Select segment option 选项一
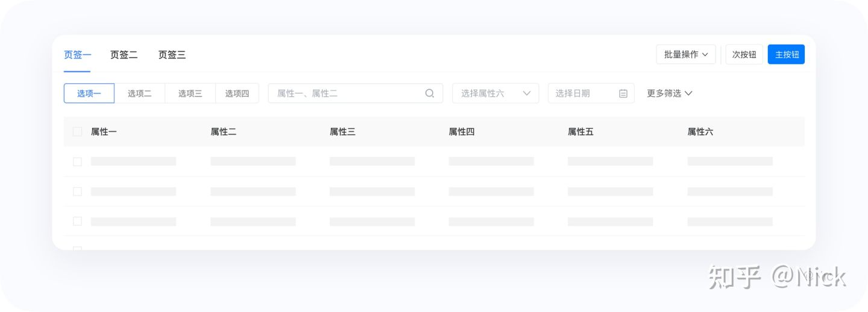The height and width of the screenshot is (312, 868). [89, 94]
